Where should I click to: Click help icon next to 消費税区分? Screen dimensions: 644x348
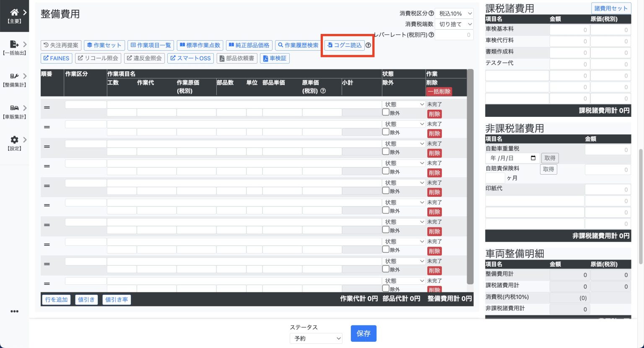431,13
